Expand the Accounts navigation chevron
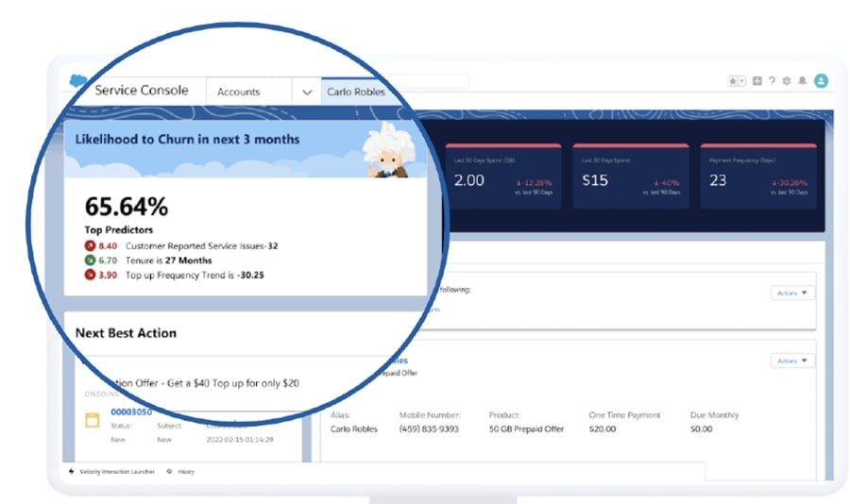Screen dimensions: 850x504 pos(307,92)
